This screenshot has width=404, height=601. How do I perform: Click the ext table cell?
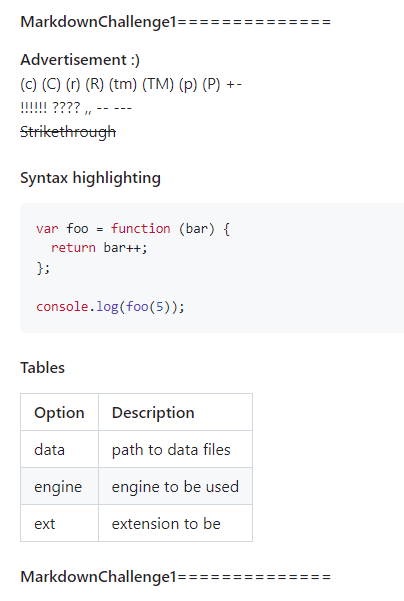59,523
